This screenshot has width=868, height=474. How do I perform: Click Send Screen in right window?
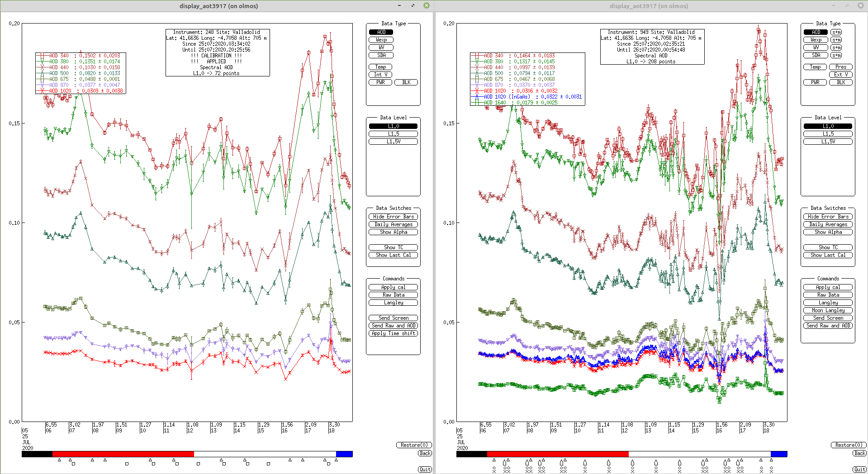pyautogui.click(x=828, y=318)
